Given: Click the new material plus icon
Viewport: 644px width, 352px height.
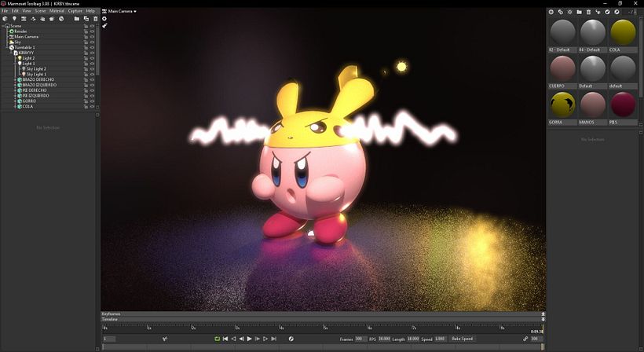Looking at the screenshot, I should [551, 12].
